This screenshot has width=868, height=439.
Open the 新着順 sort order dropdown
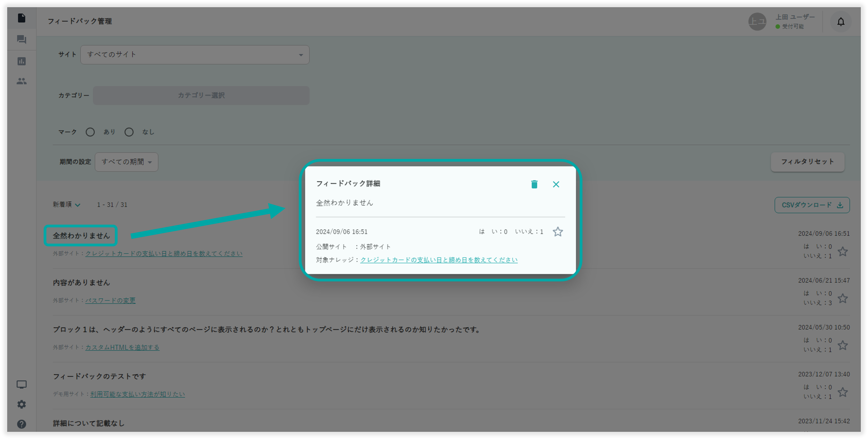point(66,204)
